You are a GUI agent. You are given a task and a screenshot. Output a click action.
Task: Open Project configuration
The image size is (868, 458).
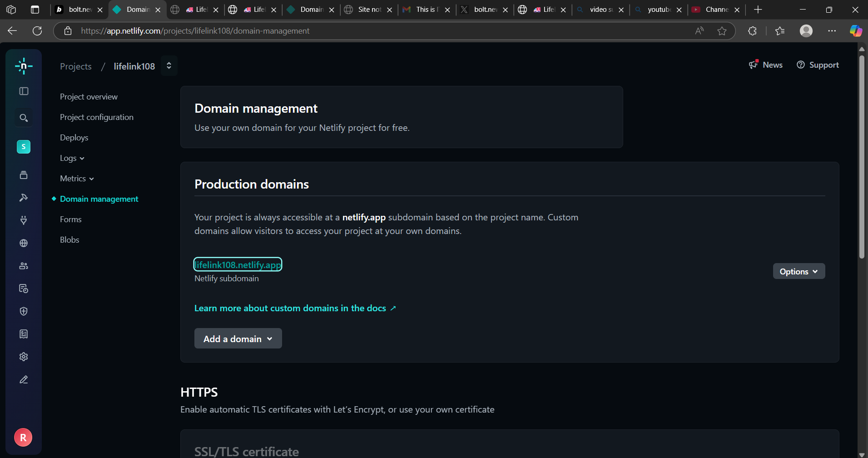coord(97,117)
